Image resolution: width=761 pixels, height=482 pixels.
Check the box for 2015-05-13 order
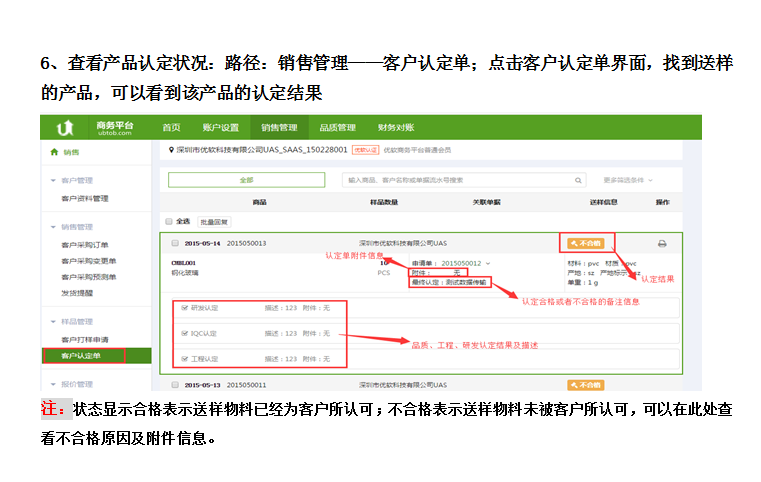coord(175,384)
